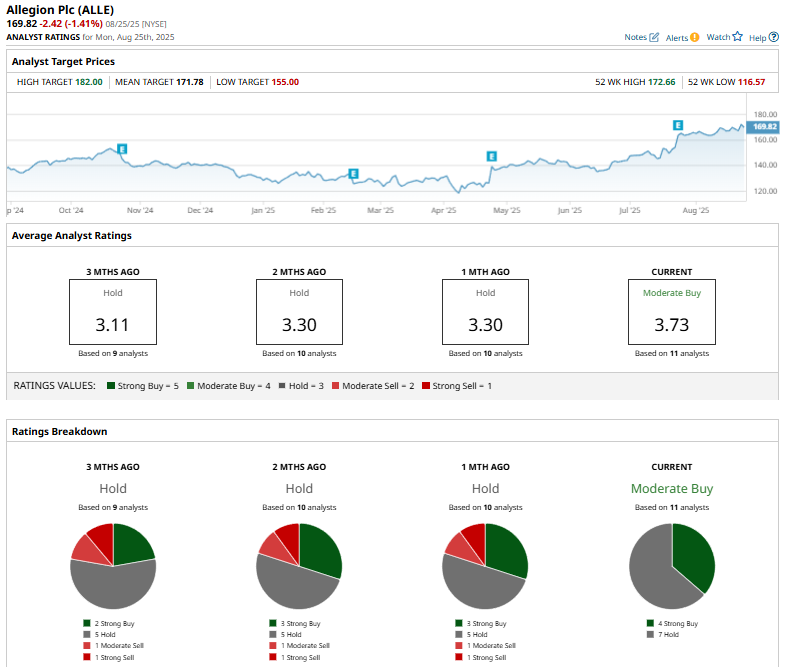Click '7 Hold' under CURRENT pie
Screen dimensions: 788x667
coord(663,634)
